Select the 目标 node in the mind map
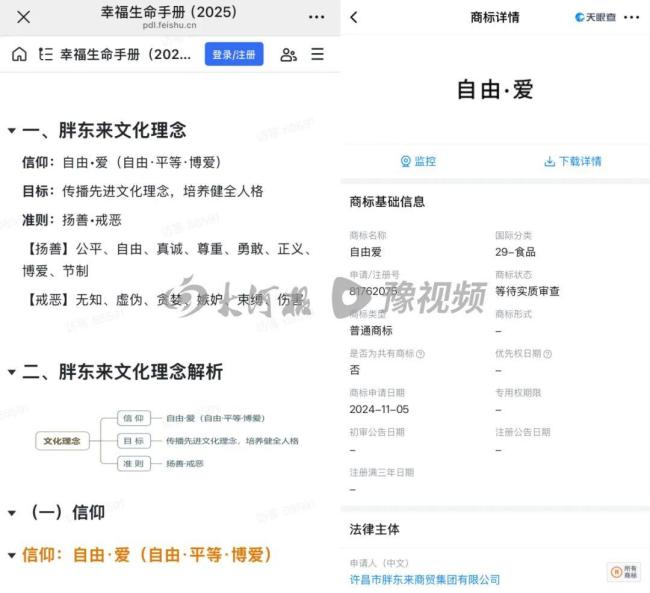650x593 pixels. 133,441
